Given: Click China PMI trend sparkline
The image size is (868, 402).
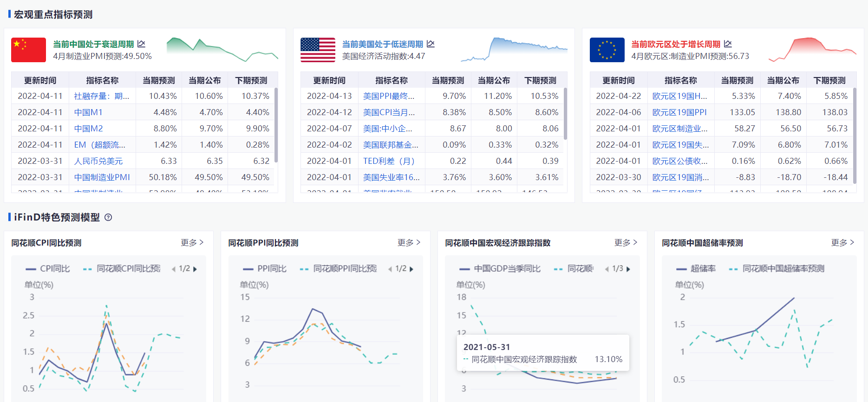Looking at the screenshot, I should click(222, 50).
